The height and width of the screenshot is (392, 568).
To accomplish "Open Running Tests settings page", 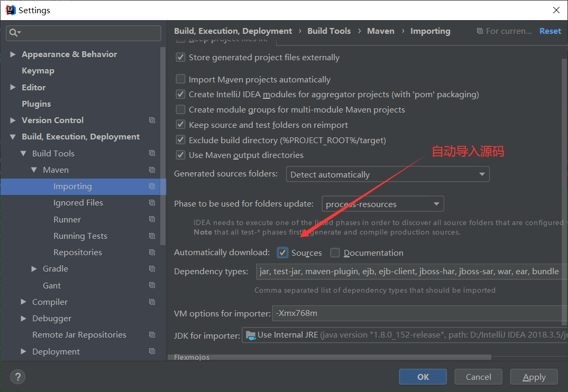I will (x=80, y=236).
